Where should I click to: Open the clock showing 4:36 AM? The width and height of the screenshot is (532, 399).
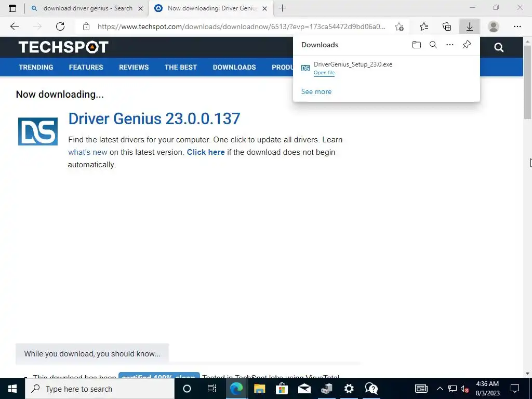pyautogui.click(x=487, y=389)
